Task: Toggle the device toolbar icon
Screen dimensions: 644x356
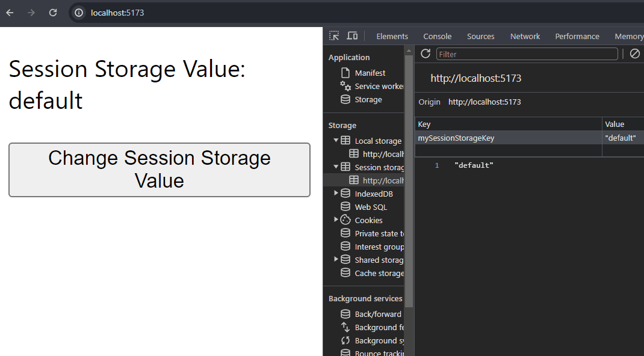Action: (x=352, y=36)
